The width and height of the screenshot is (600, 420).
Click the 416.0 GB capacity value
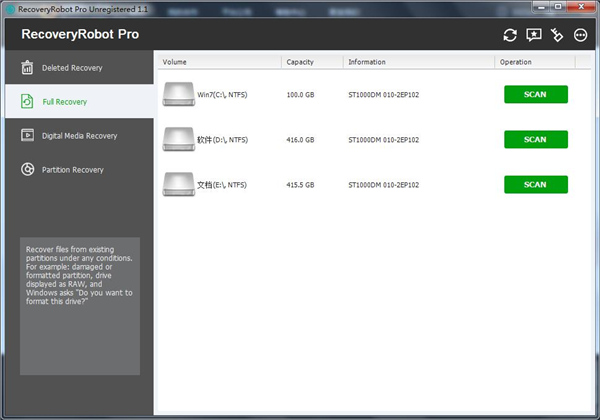tap(300, 140)
